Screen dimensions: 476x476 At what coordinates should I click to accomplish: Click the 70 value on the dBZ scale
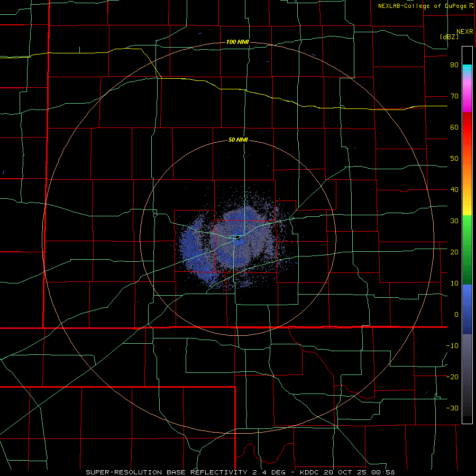pyautogui.click(x=454, y=96)
